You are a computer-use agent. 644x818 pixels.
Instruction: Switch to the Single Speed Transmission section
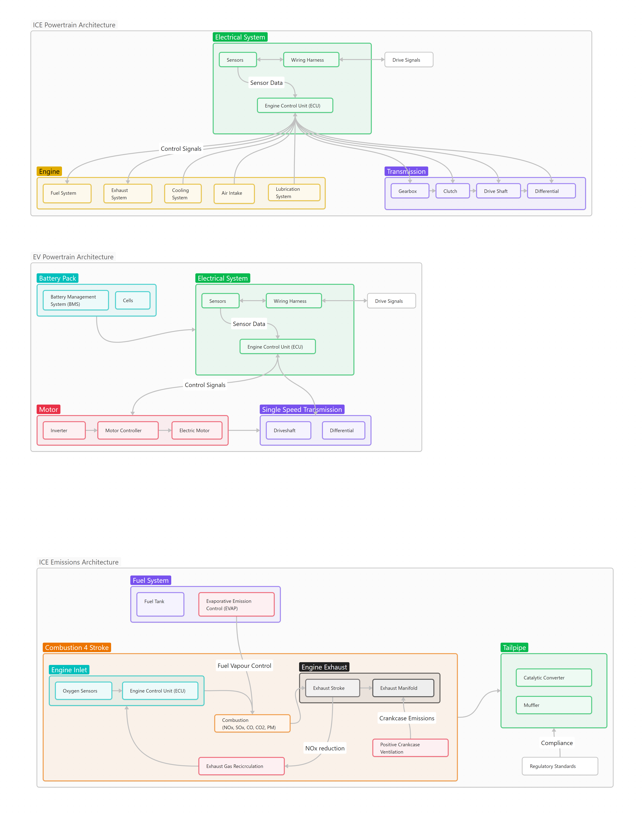pyautogui.click(x=302, y=409)
